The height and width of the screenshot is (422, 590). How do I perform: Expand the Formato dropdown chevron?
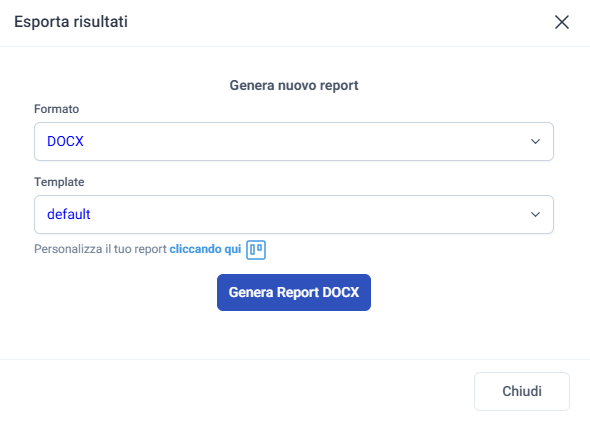pos(535,141)
